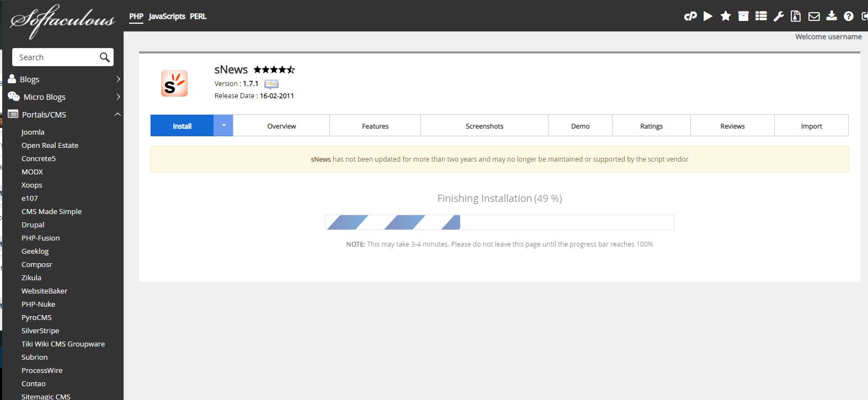The width and height of the screenshot is (868, 400).
Task: Select e107 script link
Action: (30, 198)
